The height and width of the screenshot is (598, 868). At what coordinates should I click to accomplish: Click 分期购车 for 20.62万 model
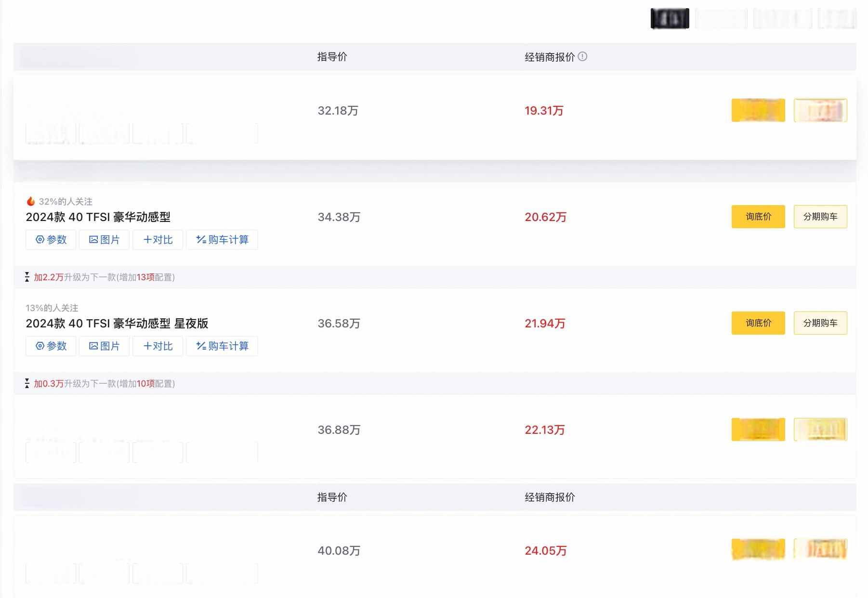820,217
